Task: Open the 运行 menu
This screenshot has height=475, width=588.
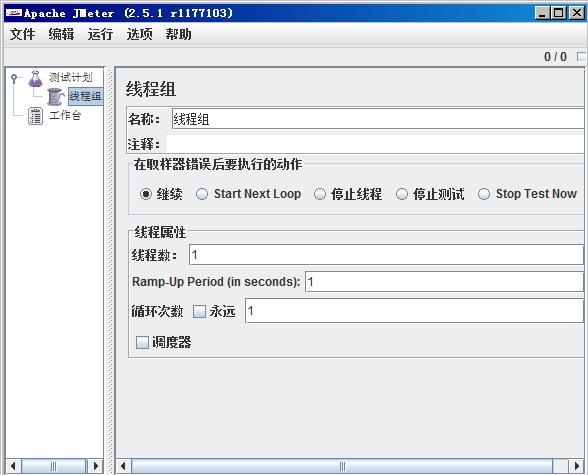Action: coord(100,34)
